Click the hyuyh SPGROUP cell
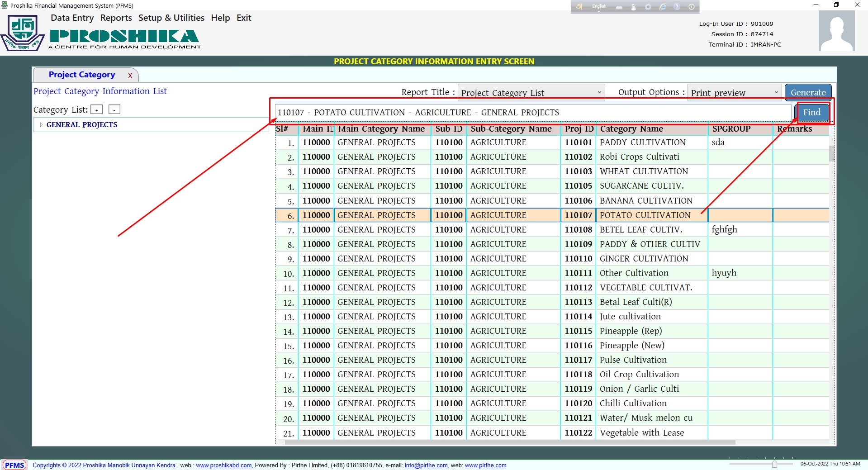 pos(740,273)
